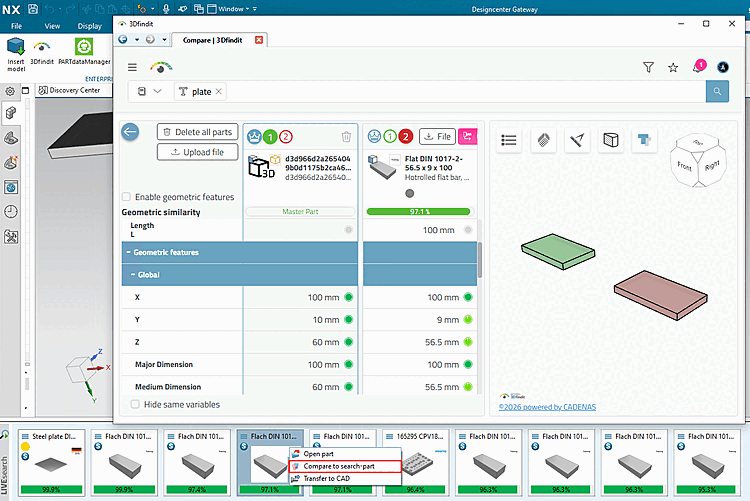The image size is (750, 501).
Task: Click the blue overlay parts icon in viewer
Action: [644, 140]
